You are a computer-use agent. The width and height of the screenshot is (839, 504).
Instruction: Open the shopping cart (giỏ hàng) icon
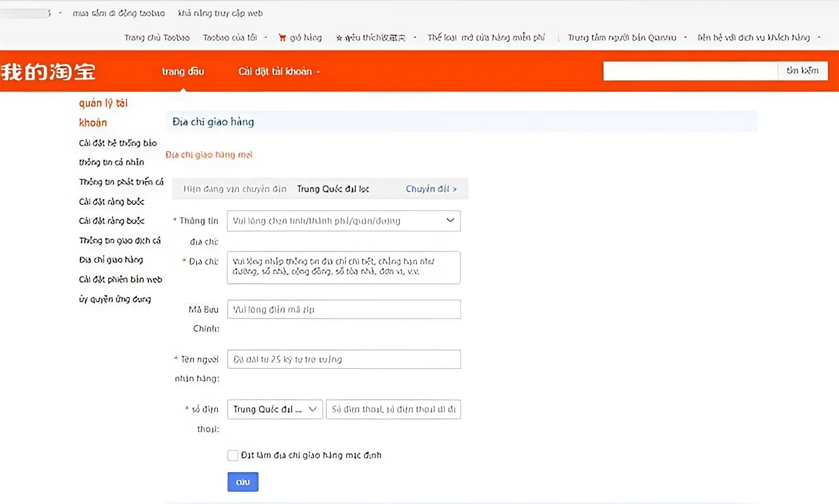coord(283,38)
